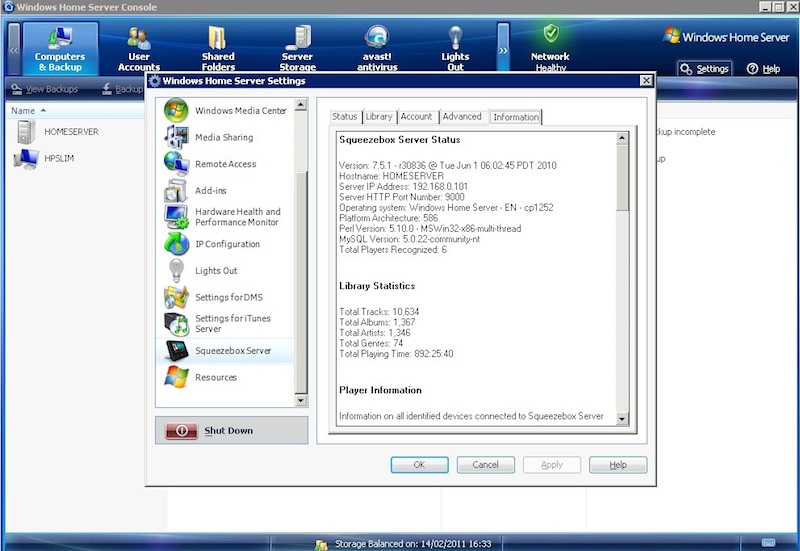This screenshot has width=800, height=551.
Task: Click Player Information heading
Action: (x=380, y=390)
